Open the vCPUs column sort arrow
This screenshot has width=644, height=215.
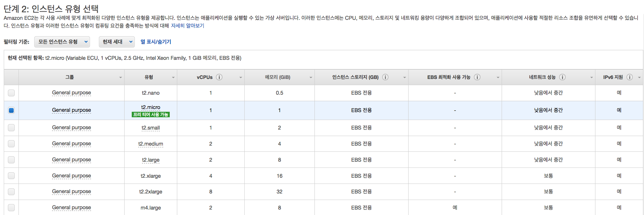pos(241,78)
